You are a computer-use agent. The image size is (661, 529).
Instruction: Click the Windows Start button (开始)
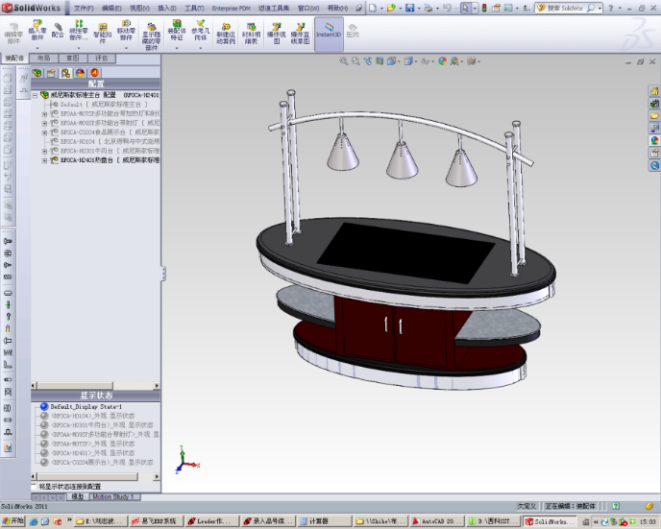click(x=14, y=521)
